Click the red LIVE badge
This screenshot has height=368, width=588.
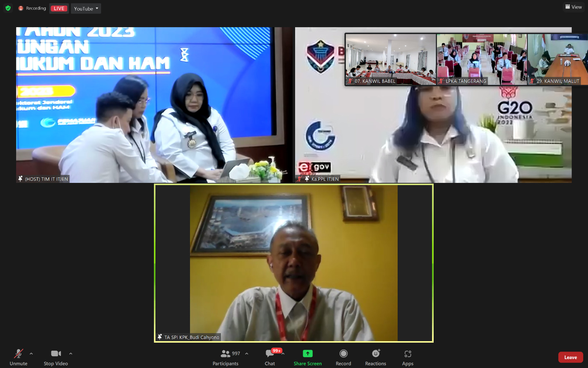[59, 8]
